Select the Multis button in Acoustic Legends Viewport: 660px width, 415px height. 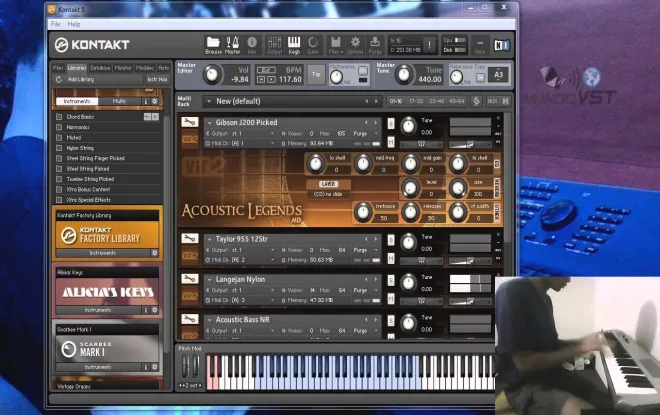[x=120, y=101]
